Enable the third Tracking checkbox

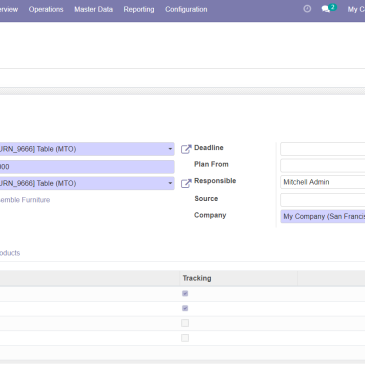(x=185, y=323)
